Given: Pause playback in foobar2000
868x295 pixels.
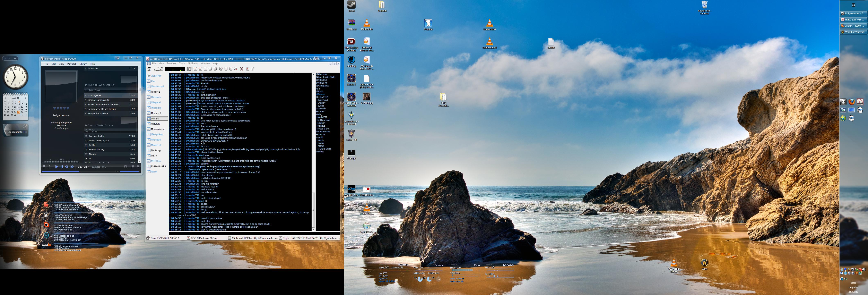Looking at the screenshot, I should coord(61,167).
